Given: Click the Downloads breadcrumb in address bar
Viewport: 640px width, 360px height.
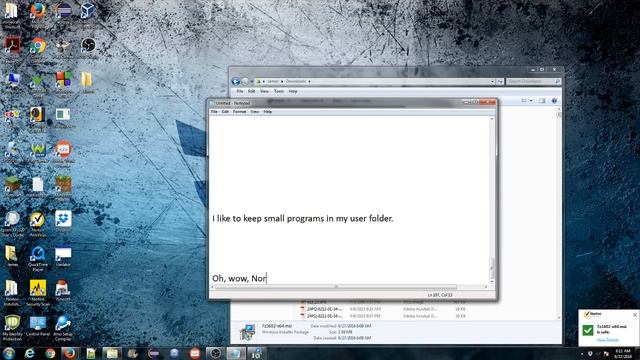Looking at the screenshot, I should [296, 81].
